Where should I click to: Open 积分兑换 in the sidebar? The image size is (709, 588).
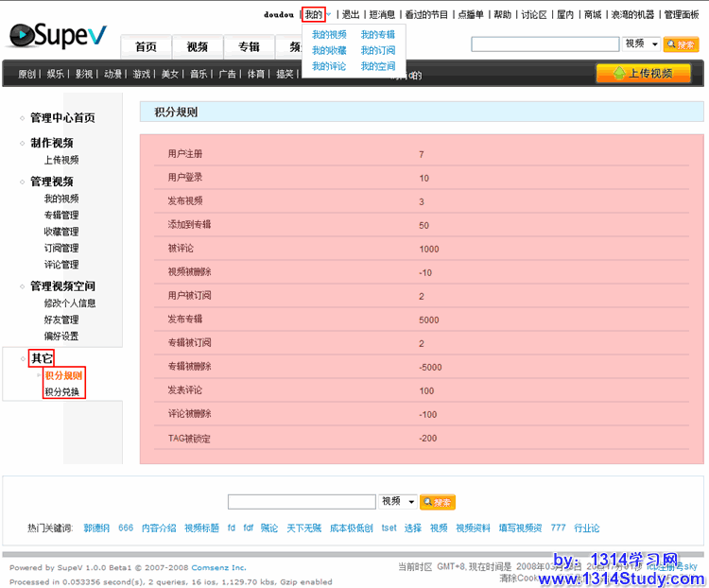tap(62, 391)
